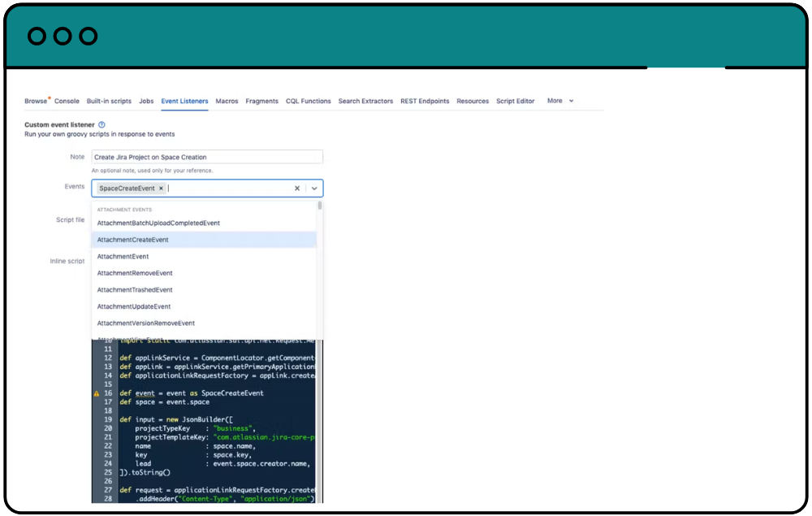Remove the SpaceCreateEvent tag
812x516 pixels.
pyautogui.click(x=161, y=188)
